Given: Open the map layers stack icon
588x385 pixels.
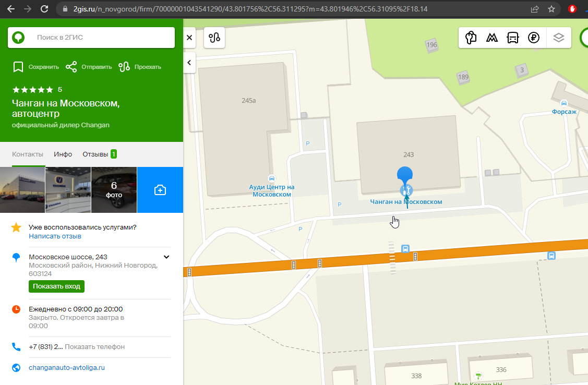Looking at the screenshot, I should 559,38.
